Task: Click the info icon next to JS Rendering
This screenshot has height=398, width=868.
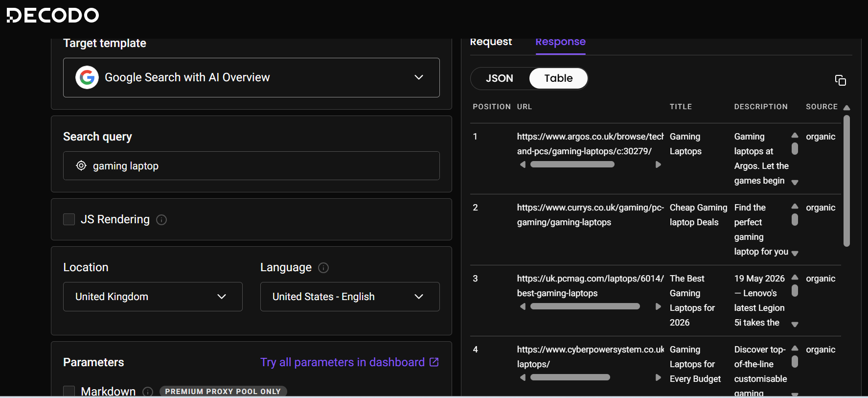Action: [x=161, y=220]
